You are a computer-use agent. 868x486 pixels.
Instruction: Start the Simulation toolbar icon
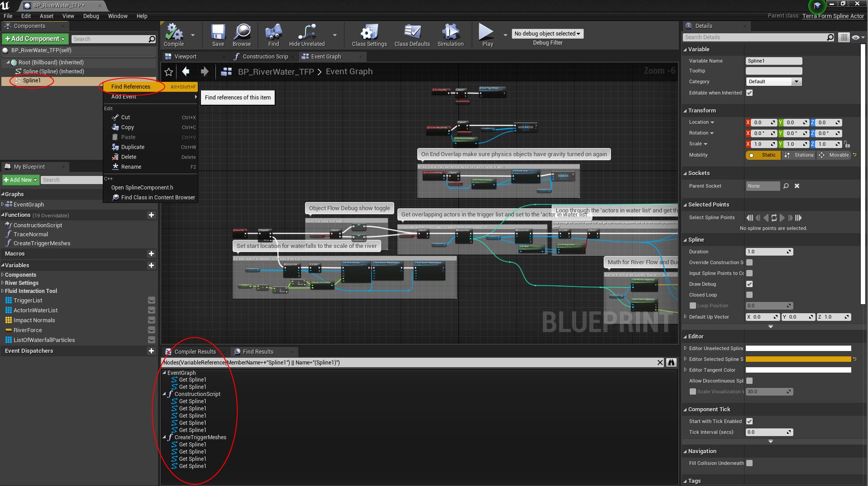(x=450, y=35)
